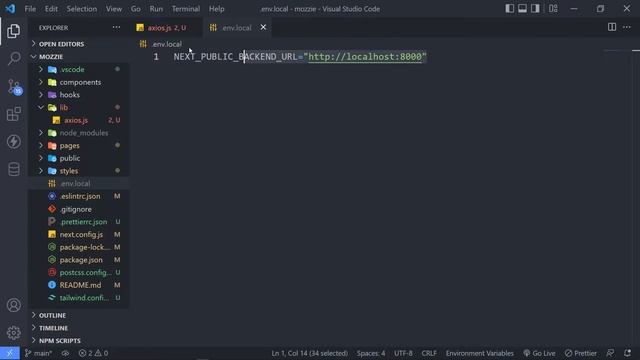Open next.config.js file
This screenshot has width=640, height=360.
pos(79,234)
